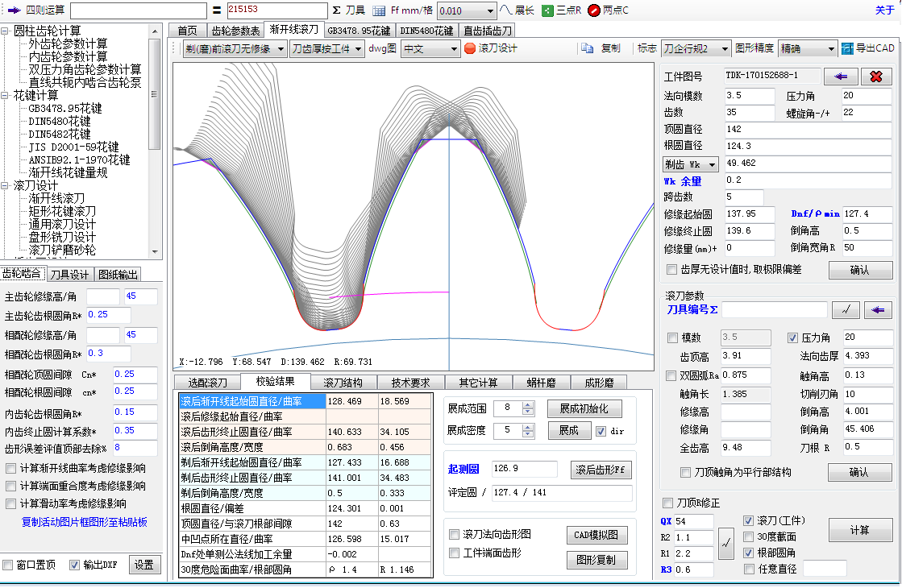Image resolution: width=902 pixels, height=588 pixels.
Task: Click the 导出CAD export icon
Action: (847, 49)
